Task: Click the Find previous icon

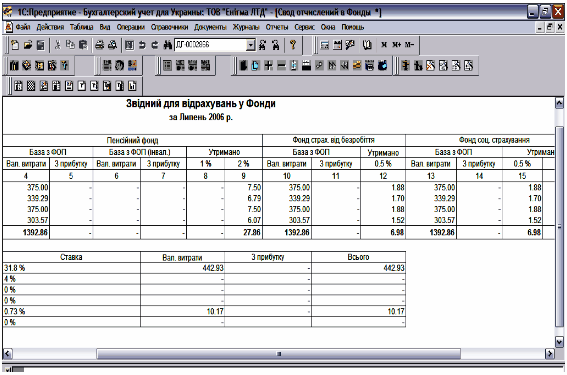Action: pyautogui.click(x=263, y=45)
